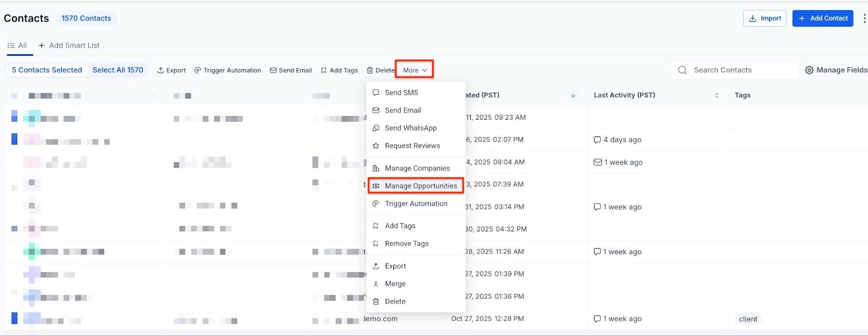Screen dimensions: 868x336
Task: Click the Select All 1570 link
Action: click(118, 70)
